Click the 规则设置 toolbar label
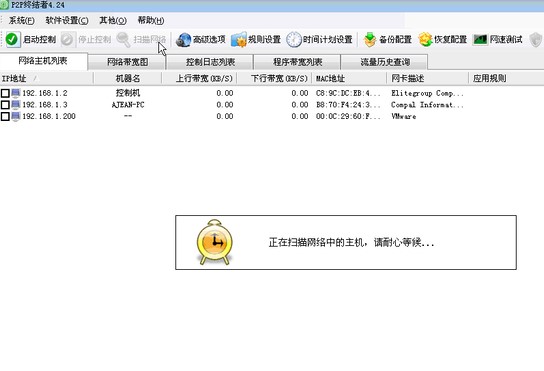This screenshot has width=544, height=371. click(264, 40)
